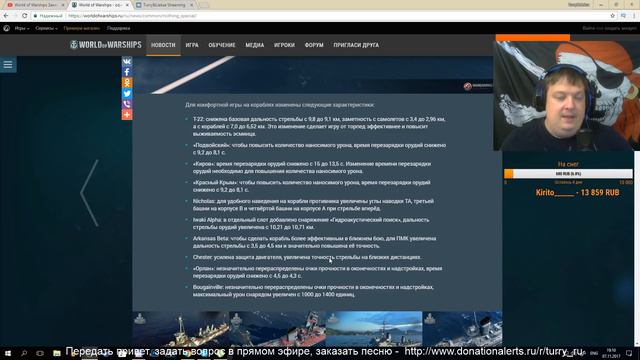Share the article on Facebook
640x360 pixels.
click(x=127, y=72)
